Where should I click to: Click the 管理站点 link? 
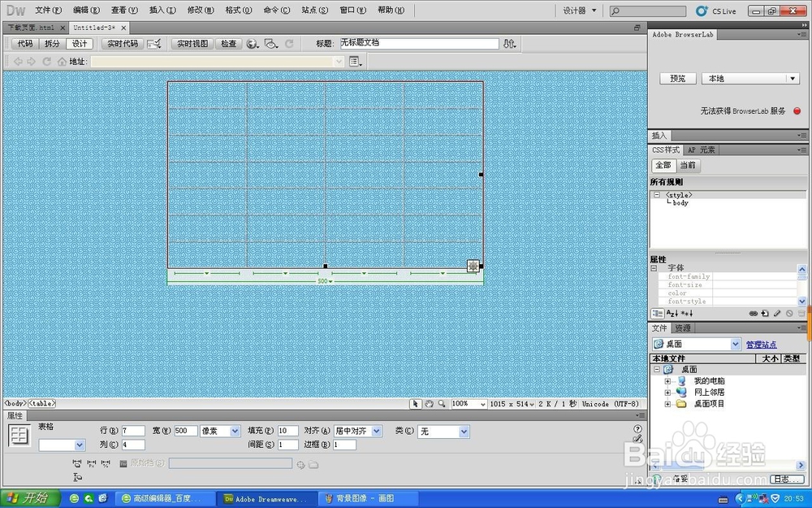tap(762, 344)
